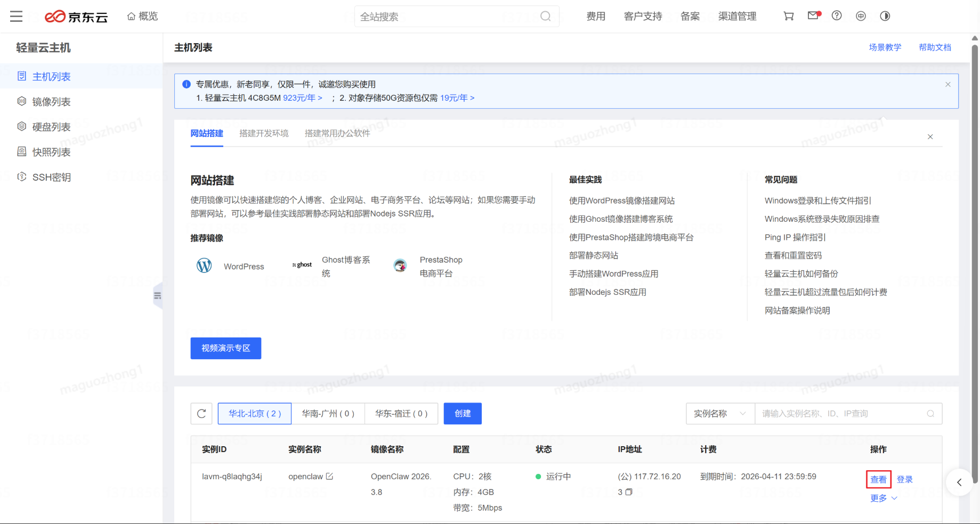Screen dimensions: 980x524
Task: Switch to the 搭建开发环境 tab
Action: click(264, 133)
